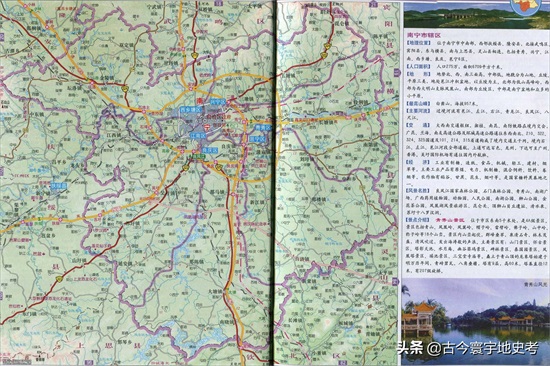
Task: Click the circular locator map icon at top right
Action: click(x=524, y=5)
